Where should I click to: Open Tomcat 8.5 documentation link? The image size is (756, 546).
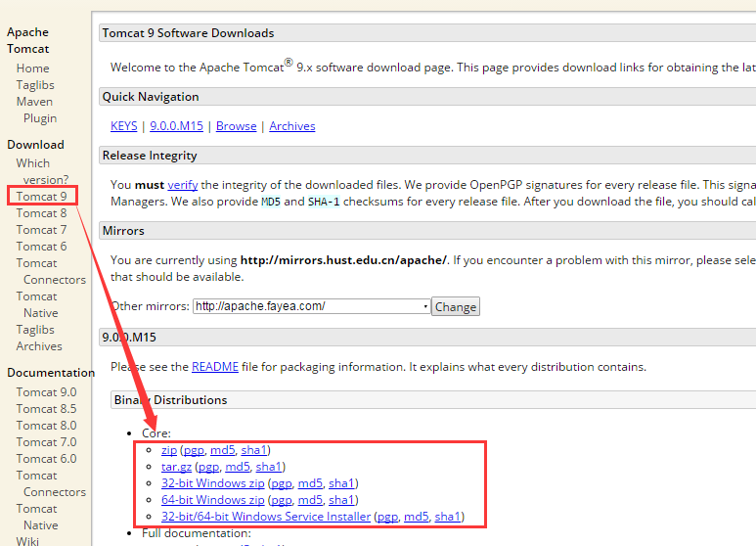[x=46, y=409]
